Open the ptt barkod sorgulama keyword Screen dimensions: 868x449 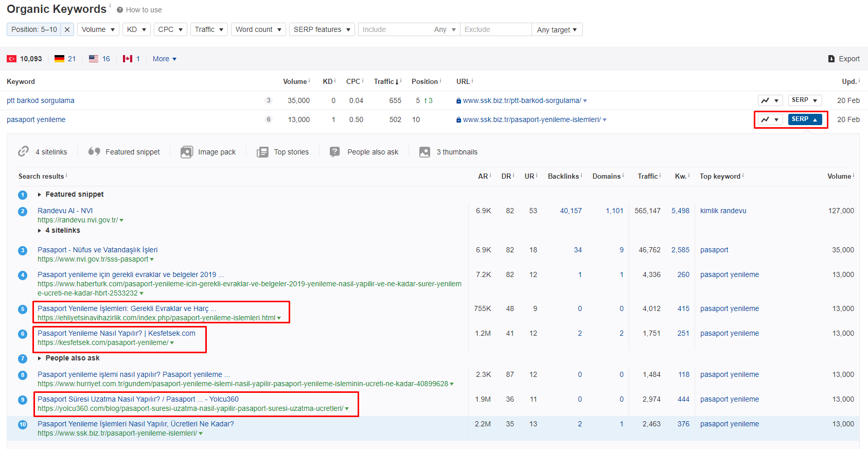click(x=41, y=100)
